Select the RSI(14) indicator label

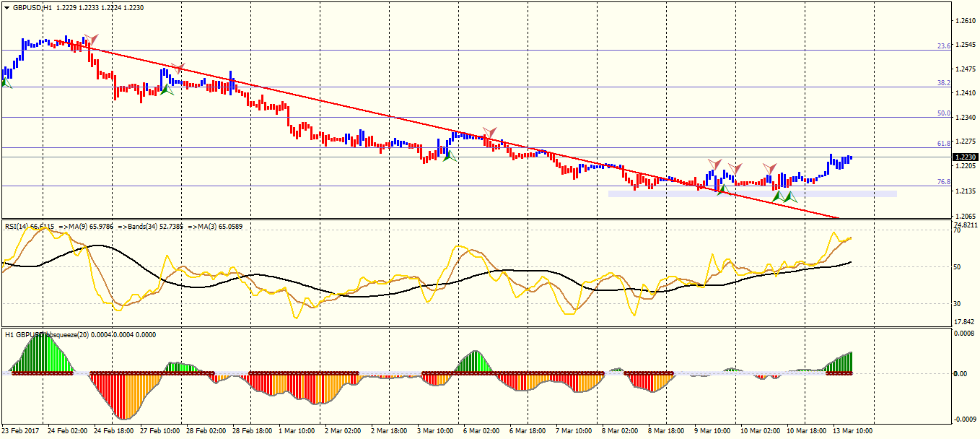click(17, 226)
